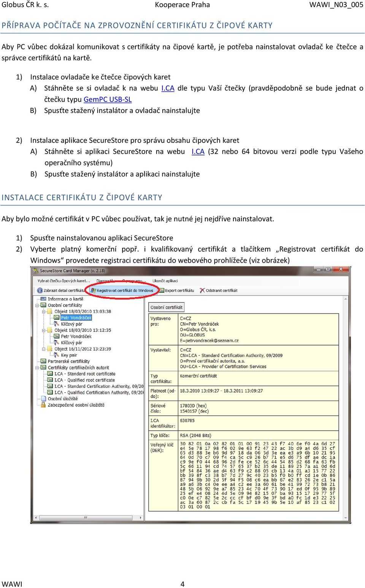Image resolution: width=365 pixels, height=588 pixels.
Task: Click the Export certifikátu toolbar icon
Action: point(162,290)
